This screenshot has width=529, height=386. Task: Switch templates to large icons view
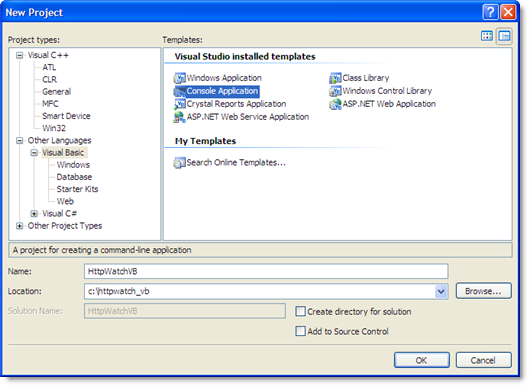[x=487, y=36]
